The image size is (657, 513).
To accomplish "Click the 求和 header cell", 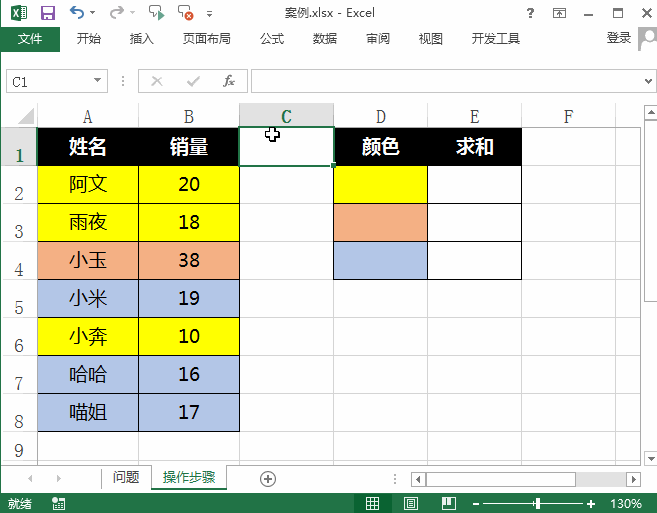I will [475, 147].
